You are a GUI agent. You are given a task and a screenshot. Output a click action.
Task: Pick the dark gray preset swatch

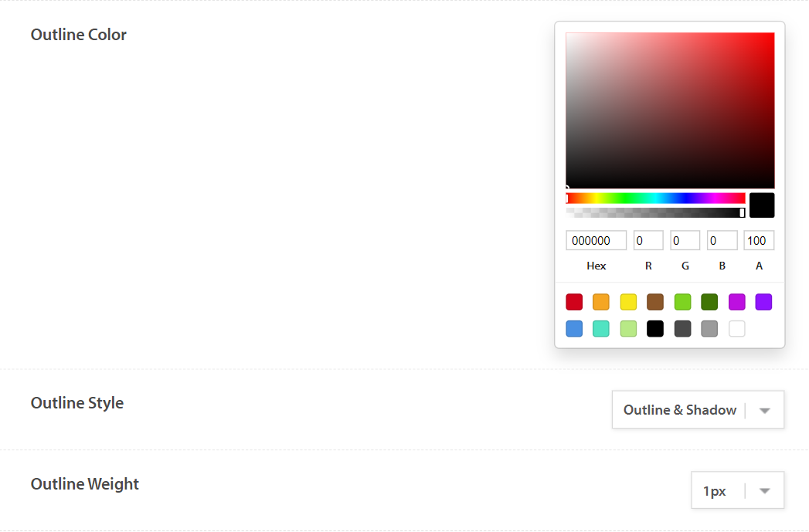pos(682,328)
